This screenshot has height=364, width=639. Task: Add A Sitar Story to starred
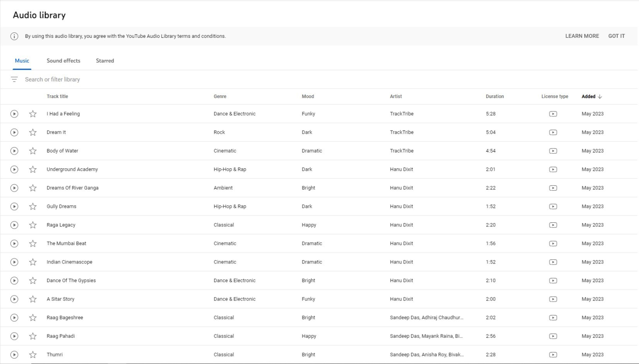tap(33, 299)
